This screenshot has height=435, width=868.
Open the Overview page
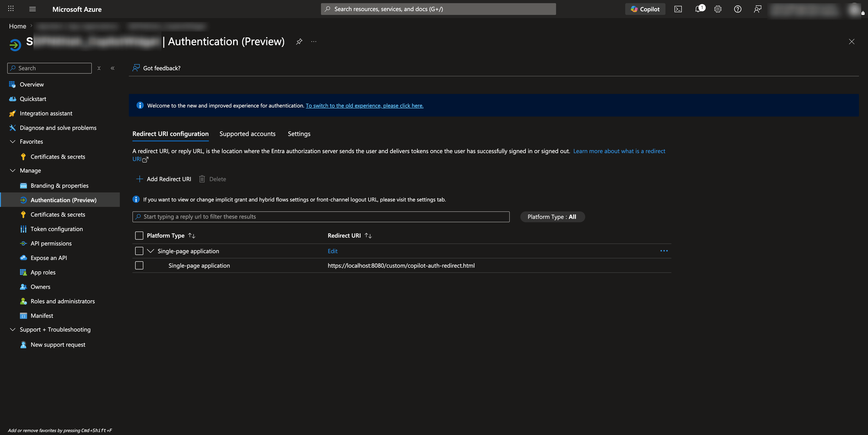pyautogui.click(x=32, y=84)
